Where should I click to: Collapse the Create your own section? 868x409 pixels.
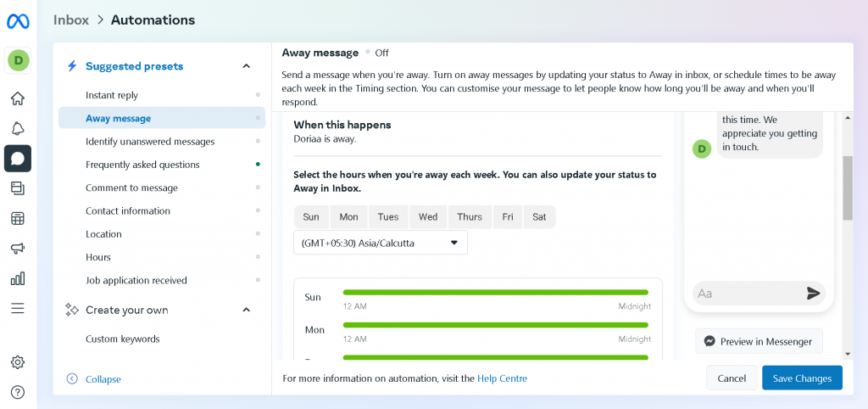pyautogui.click(x=247, y=310)
